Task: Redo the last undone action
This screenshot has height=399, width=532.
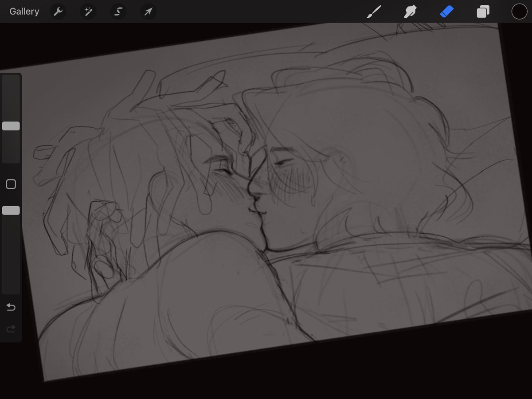Action: [x=11, y=329]
